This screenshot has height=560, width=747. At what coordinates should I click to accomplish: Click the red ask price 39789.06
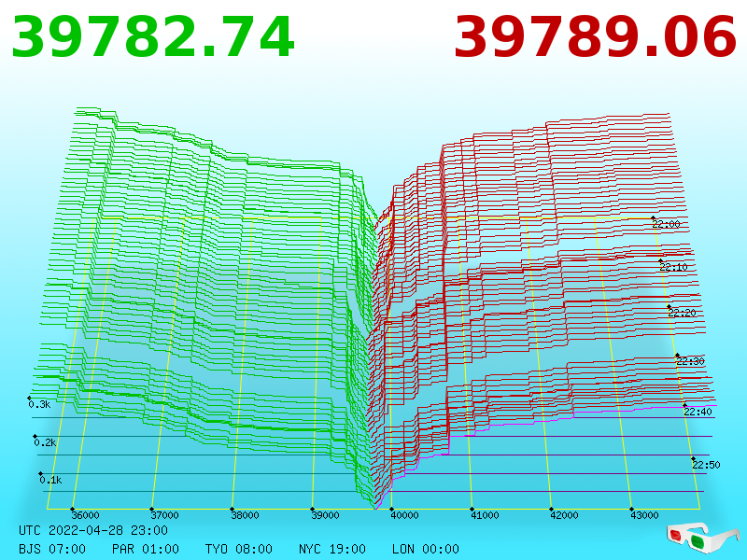click(x=596, y=37)
